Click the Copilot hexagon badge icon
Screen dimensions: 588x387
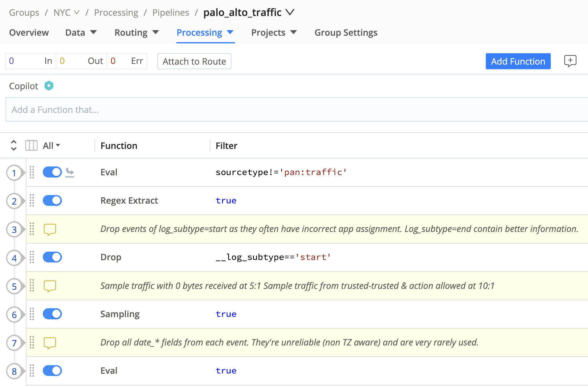(49, 86)
